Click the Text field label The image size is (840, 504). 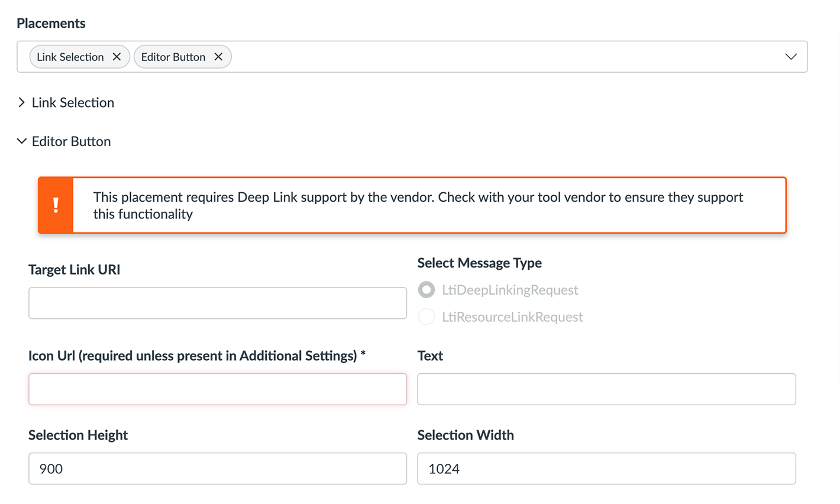(x=430, y=356)
